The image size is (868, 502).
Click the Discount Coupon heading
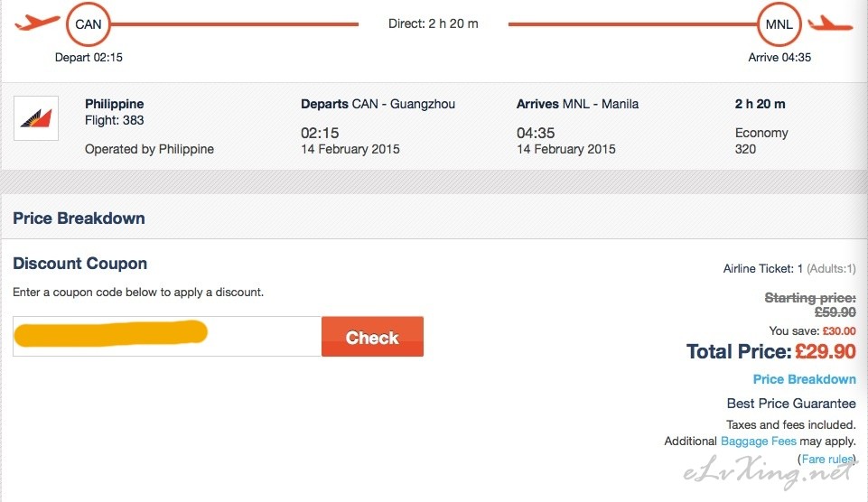tap(79, 264)
